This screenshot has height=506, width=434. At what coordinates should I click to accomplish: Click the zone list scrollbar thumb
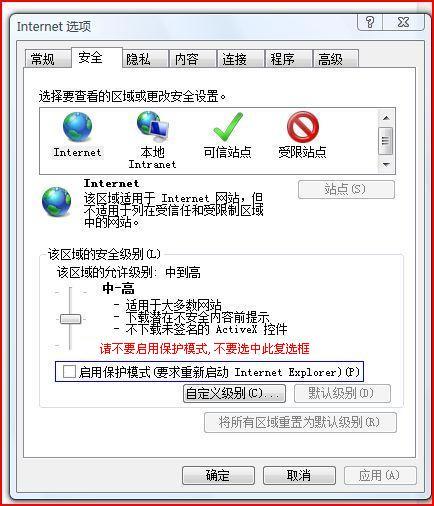(x=386, y=141)
